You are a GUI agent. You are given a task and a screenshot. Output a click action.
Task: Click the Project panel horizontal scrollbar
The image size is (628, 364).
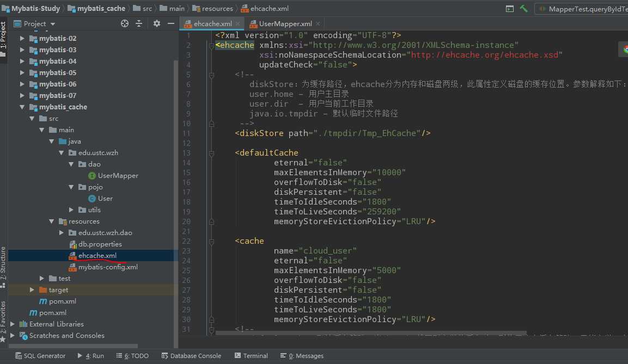click(74, 346)
